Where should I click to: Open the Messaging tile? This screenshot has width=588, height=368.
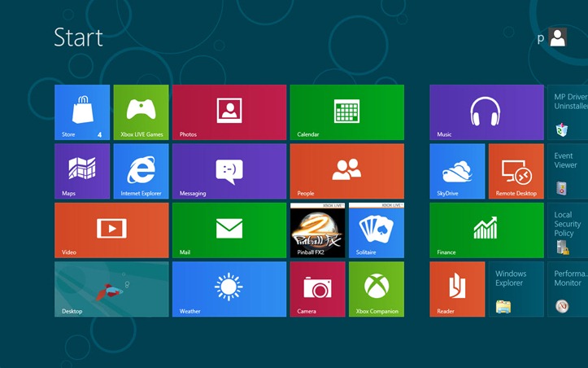point(229,171)
